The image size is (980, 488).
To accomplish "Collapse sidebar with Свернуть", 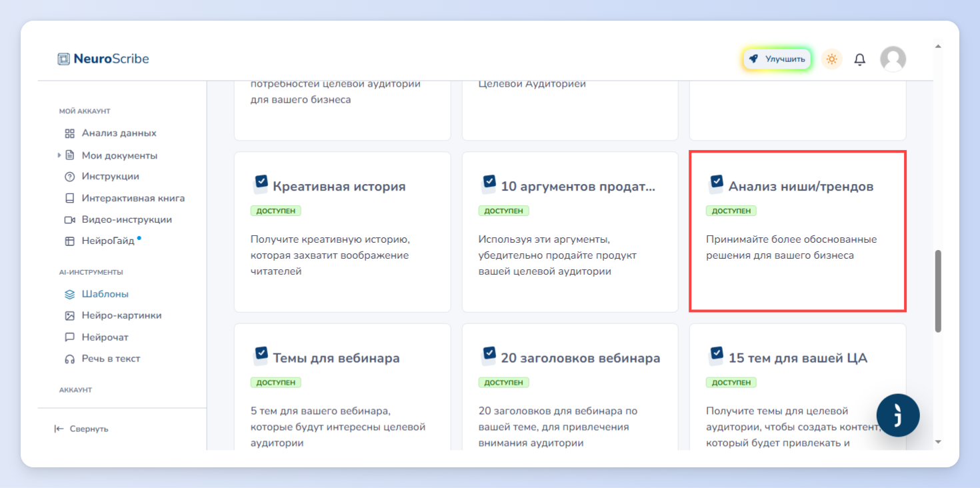I will pos(81,429).
